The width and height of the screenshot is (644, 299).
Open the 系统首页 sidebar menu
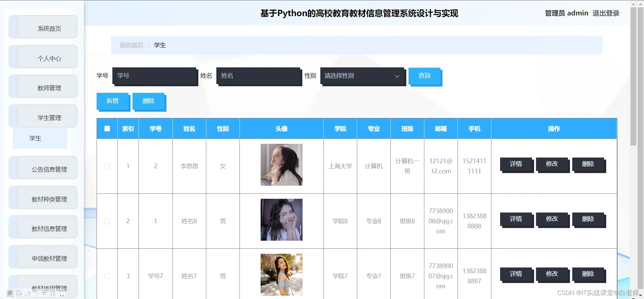click(43, 27)
